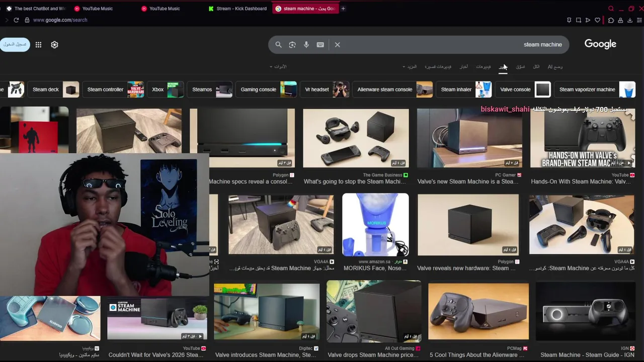The width and height of the screenshot is (644, 362).
Task: Open the Google apps grid icon
Action: [x=38, y=45]
